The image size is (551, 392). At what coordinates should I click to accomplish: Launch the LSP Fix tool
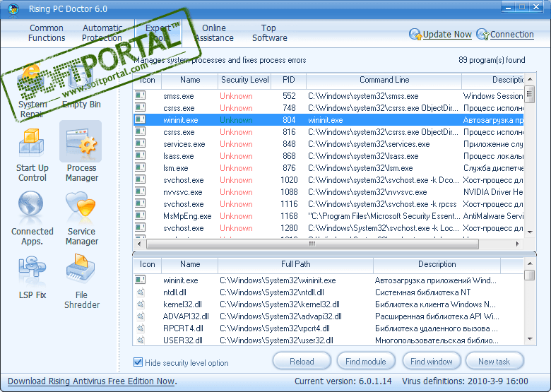32,277
